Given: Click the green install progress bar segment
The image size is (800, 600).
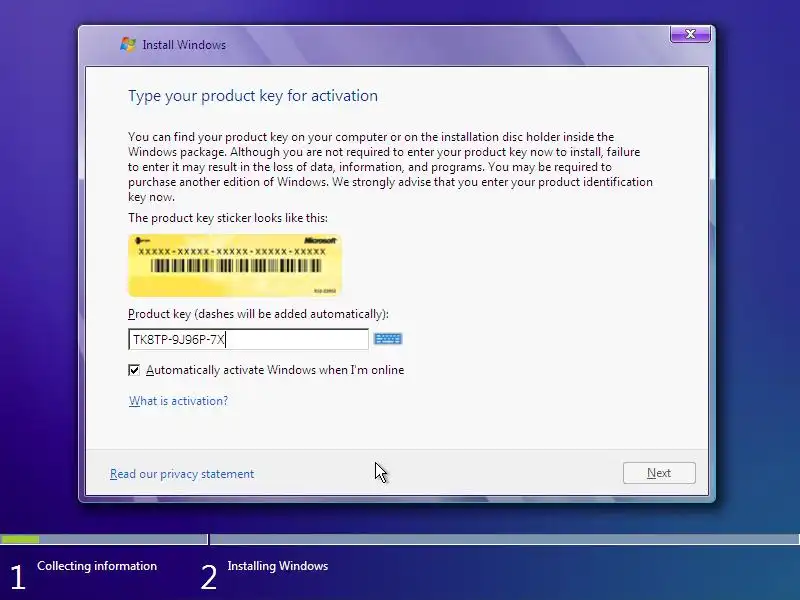Looking at the screenshot, I should 20,539.
